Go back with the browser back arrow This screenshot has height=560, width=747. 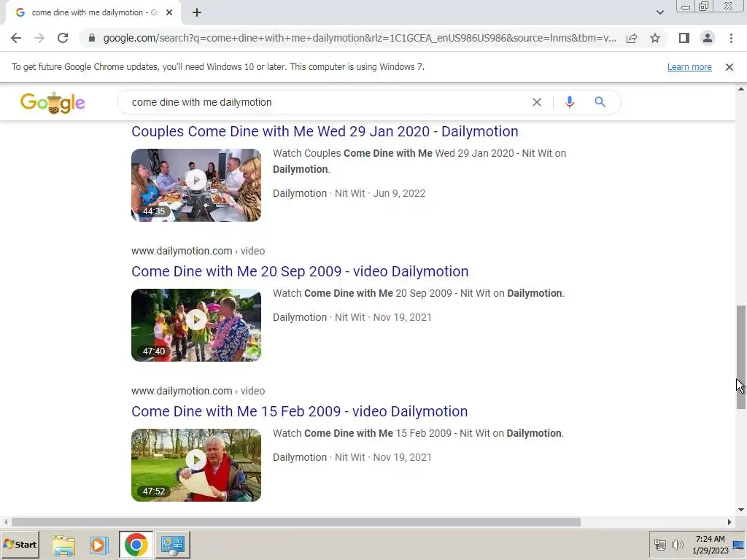(x=16, y=38)
